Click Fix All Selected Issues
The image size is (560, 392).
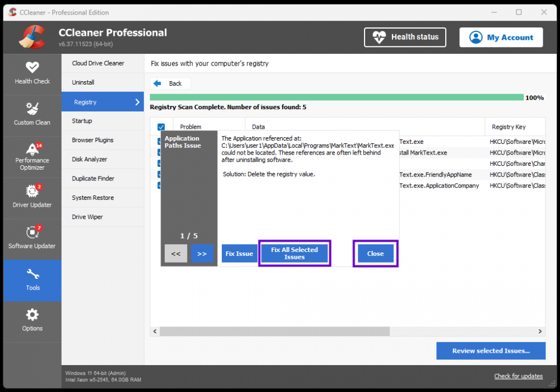tap(295, 254)
